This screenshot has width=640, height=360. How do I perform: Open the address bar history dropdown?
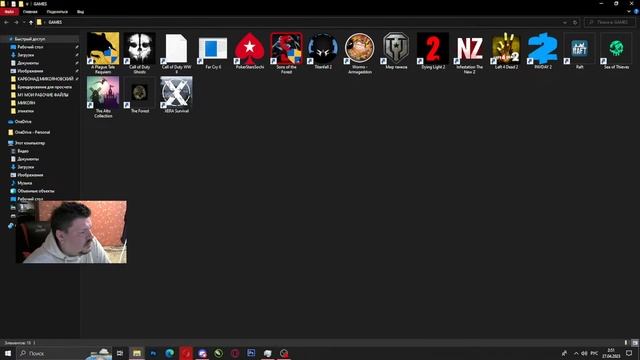(x=565, y=22)
